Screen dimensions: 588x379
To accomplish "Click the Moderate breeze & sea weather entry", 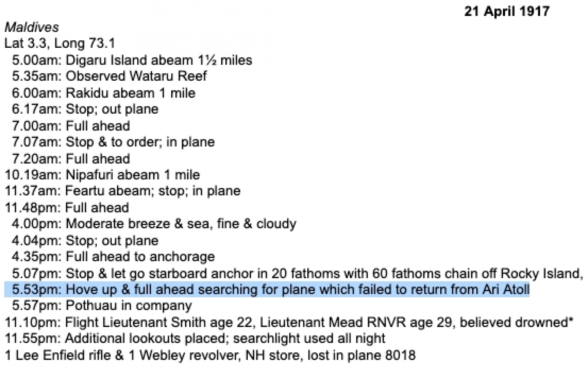I will point(154,224).
